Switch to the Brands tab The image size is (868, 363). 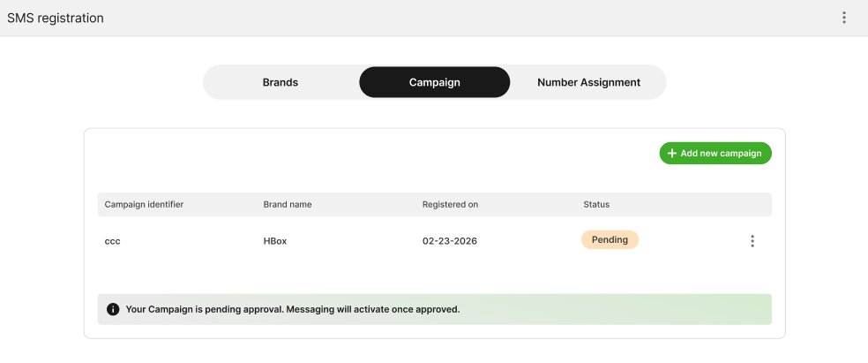pos(281,82)
